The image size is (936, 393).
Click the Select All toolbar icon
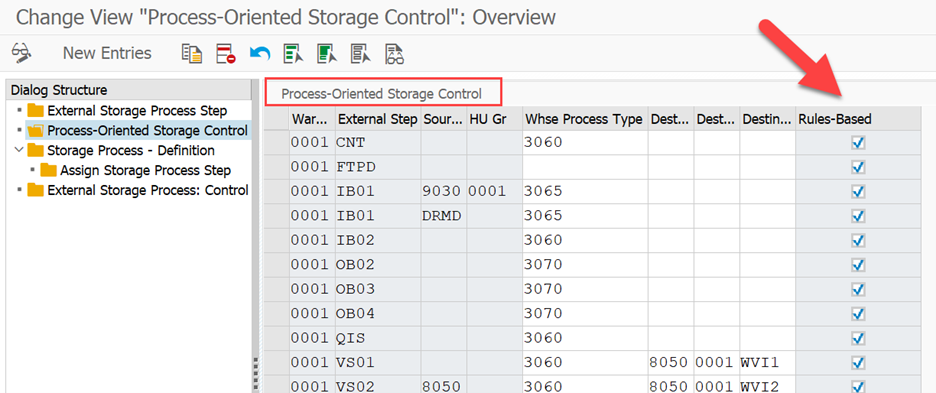294,53
